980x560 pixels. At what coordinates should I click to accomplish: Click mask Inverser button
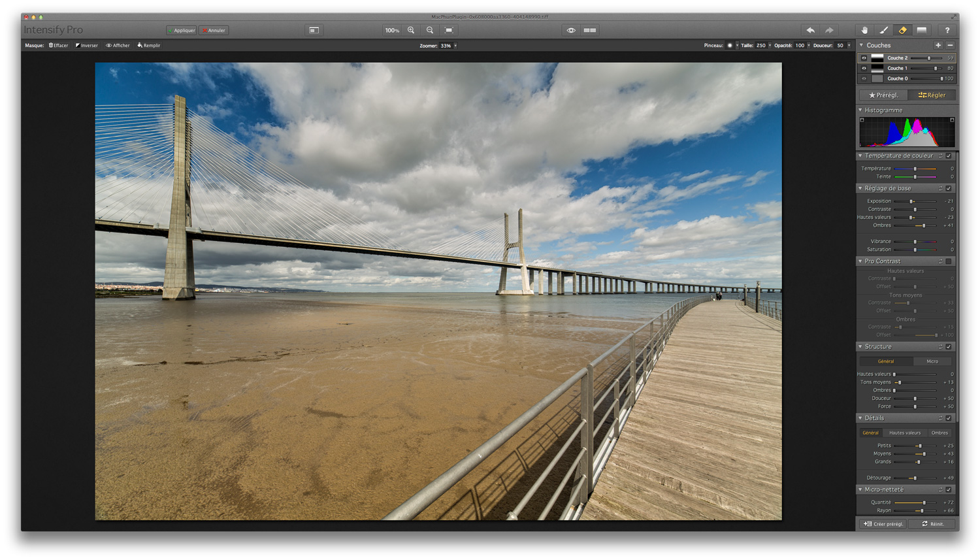point(87,46)
